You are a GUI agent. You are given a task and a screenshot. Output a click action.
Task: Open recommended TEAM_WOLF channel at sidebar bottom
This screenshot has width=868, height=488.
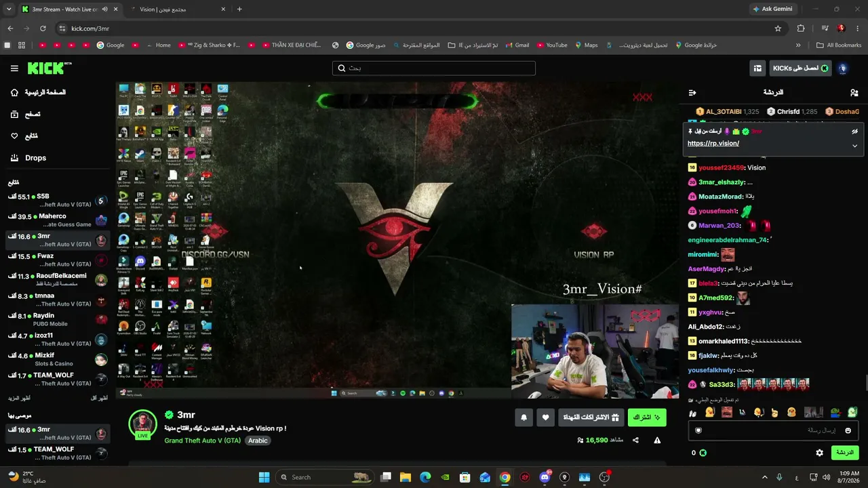coord(58,453)
